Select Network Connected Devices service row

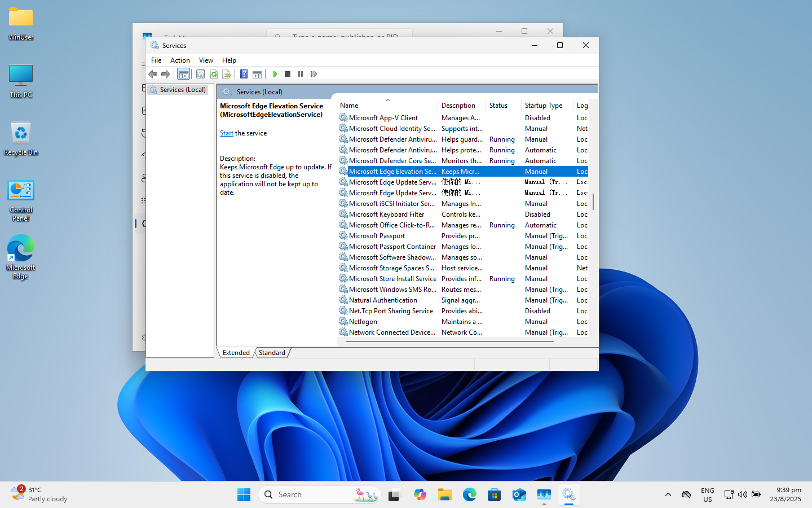coord(463,332)
